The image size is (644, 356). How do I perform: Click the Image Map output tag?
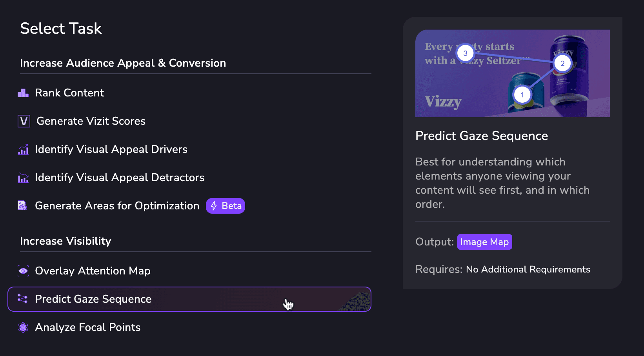(485, 242)
